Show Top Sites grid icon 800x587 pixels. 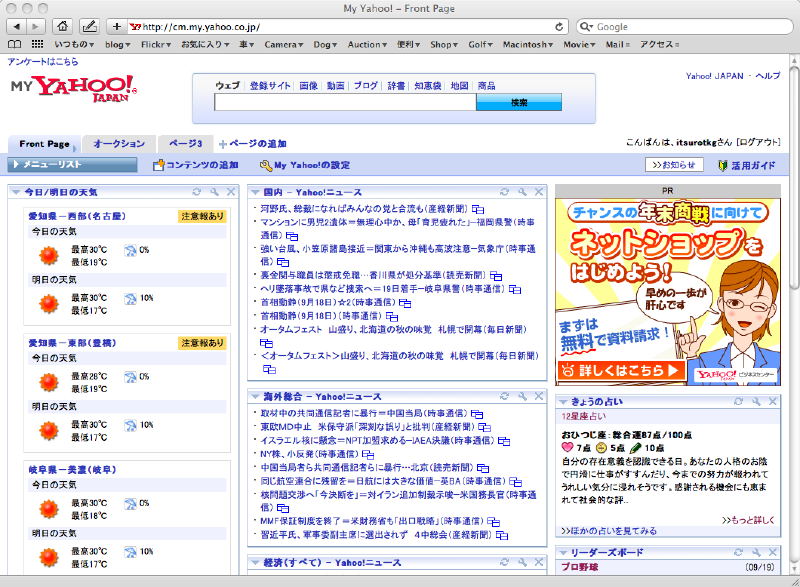coord(37,44)
